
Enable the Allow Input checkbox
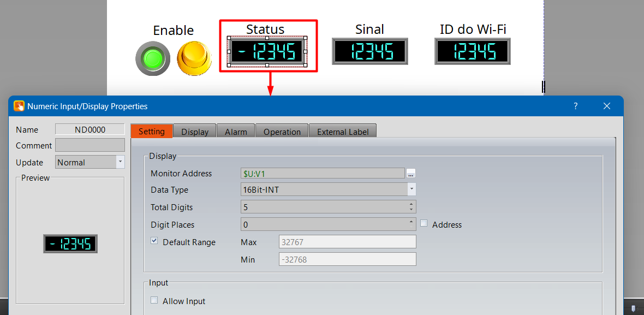pos(154,300)
